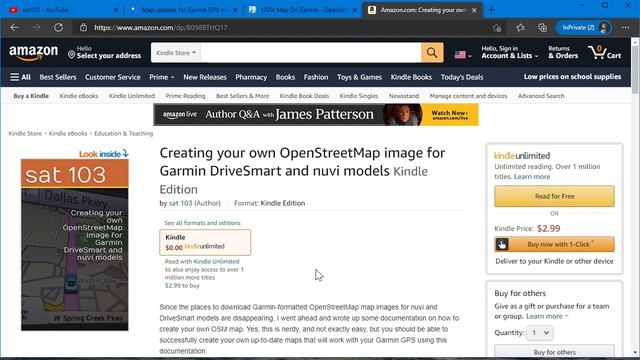640x360 pixels.
Task: Open the US flag language selector
Action: click(463, 55)
